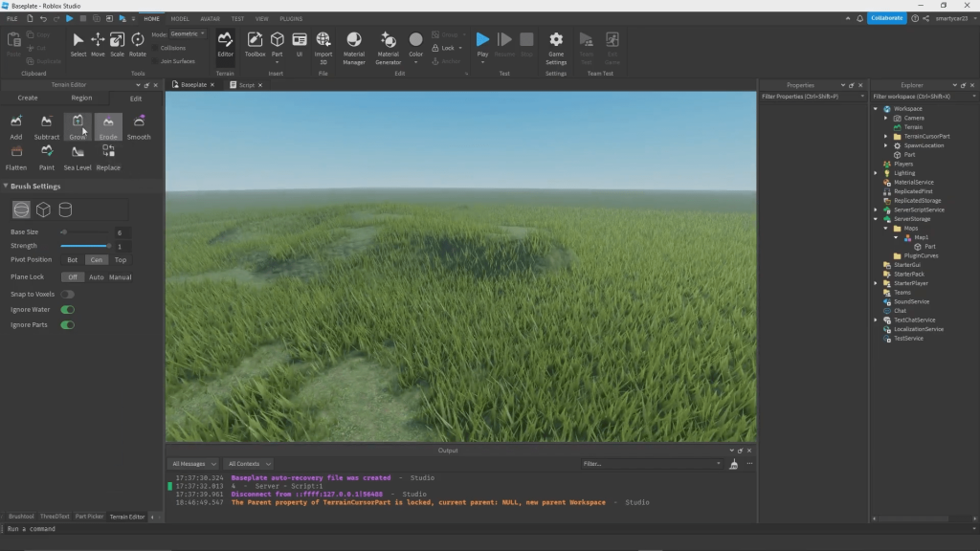The width and height of the screenshot is (980, 551).
Task: Expand the StarterPlayer tree node
Action: coord(876,283)
